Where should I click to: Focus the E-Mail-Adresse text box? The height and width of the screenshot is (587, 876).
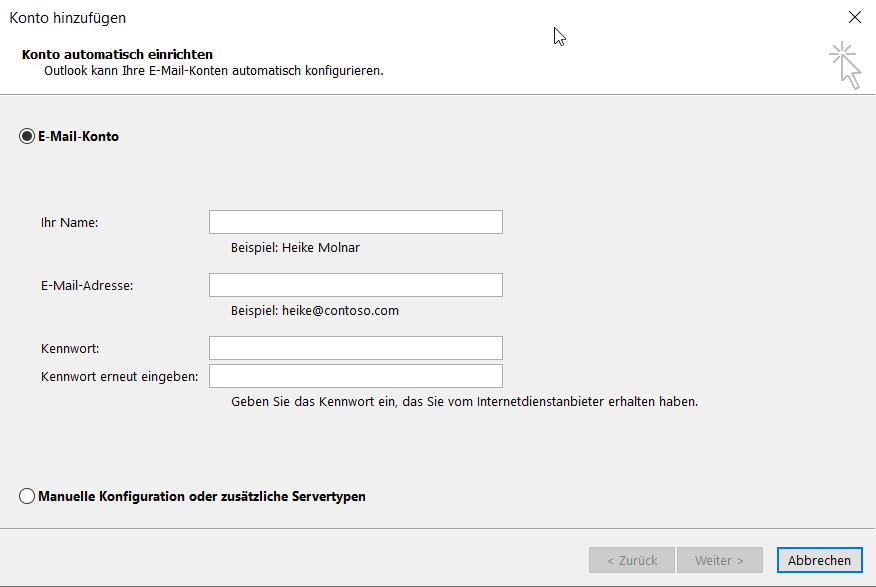356,285
